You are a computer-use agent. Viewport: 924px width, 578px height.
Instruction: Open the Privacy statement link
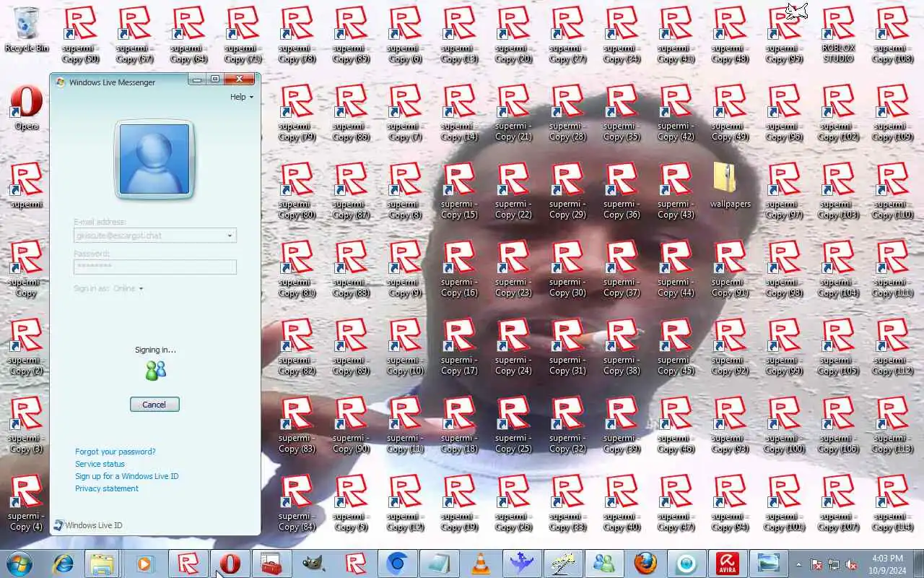tap(107, 488)
